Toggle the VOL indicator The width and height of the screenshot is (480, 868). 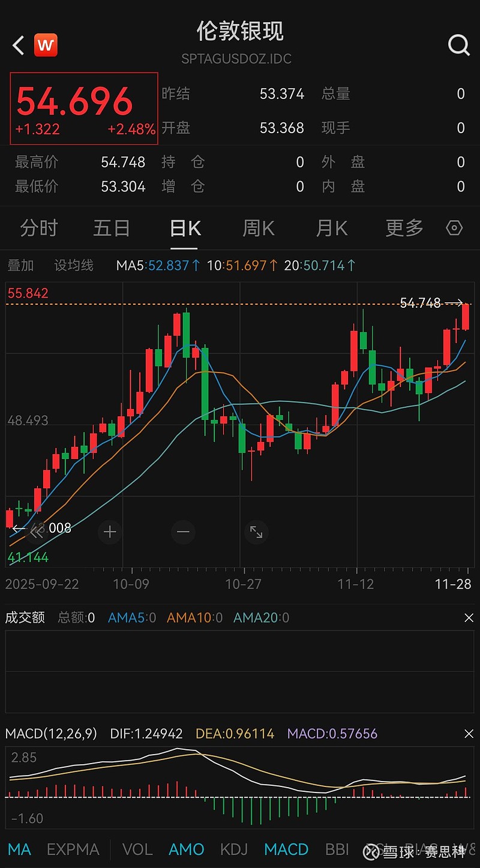(137, 849)
